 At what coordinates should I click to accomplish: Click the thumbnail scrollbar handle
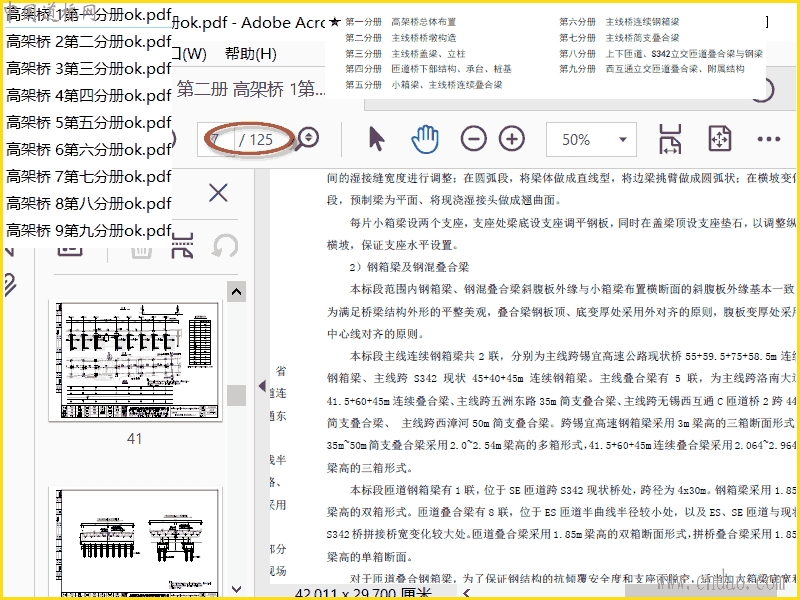[x=236, y=395]
